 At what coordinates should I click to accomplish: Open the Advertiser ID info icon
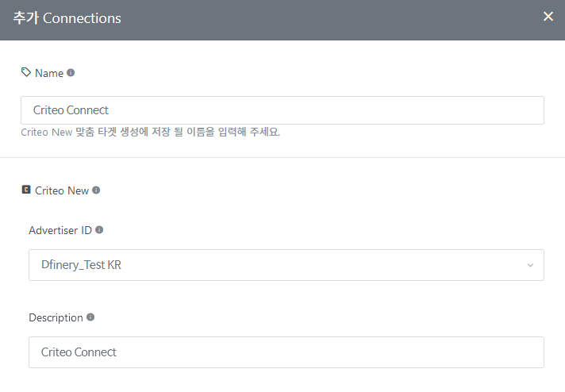[99, 230]
